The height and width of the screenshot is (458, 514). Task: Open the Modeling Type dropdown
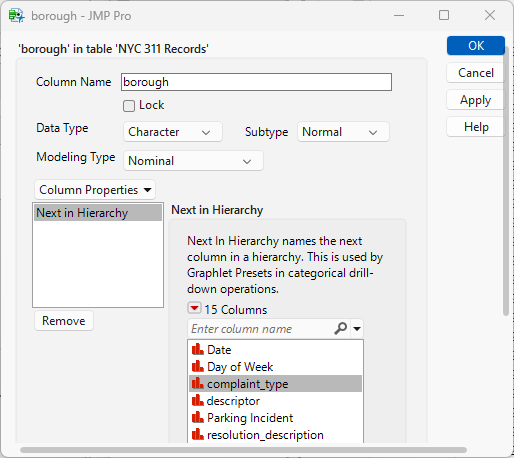point(193,161)
